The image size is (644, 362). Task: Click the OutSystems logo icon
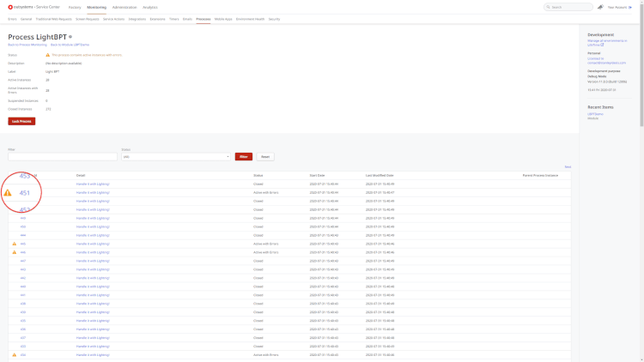[10, 7]
